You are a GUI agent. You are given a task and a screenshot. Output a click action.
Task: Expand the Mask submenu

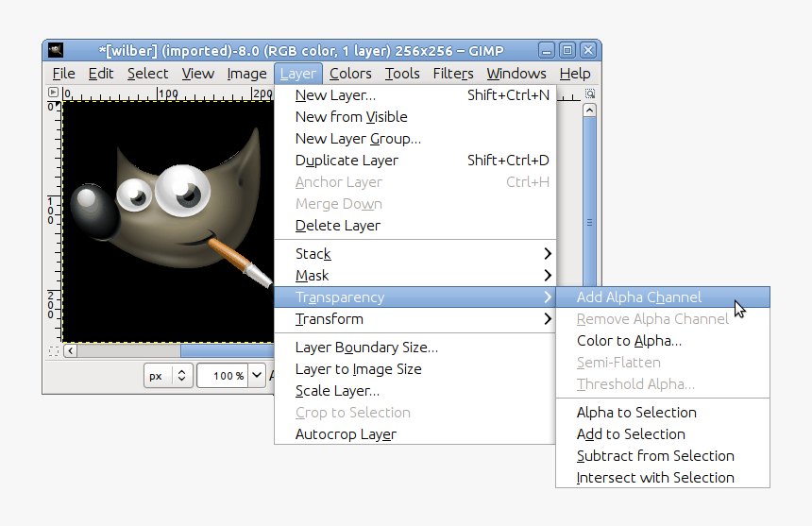415,276
